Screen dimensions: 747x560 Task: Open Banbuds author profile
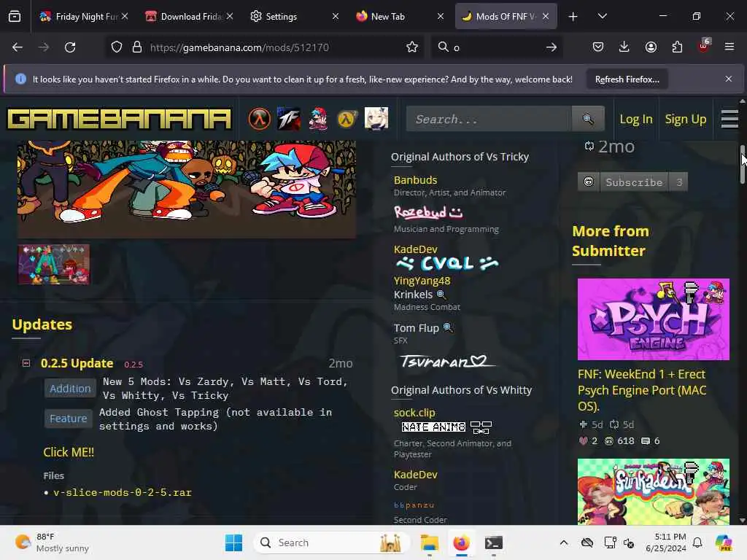(x=415, y=180)
